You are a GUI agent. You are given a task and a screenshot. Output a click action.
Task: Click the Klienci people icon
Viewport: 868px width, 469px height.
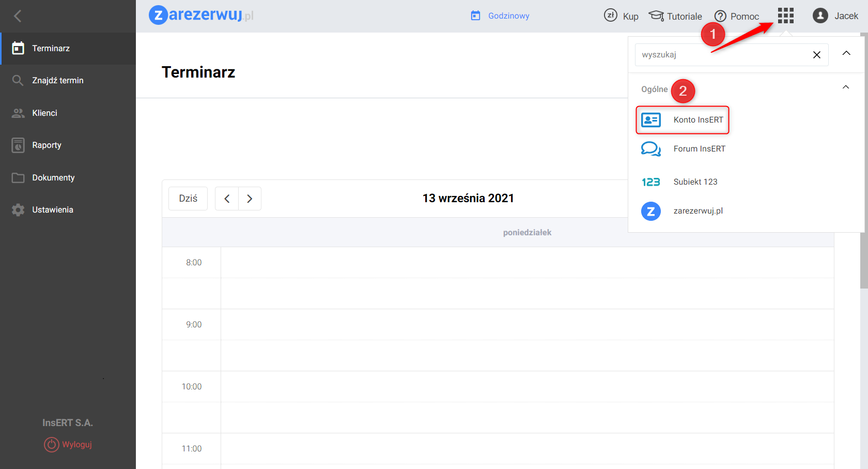[x=18, y=113]
